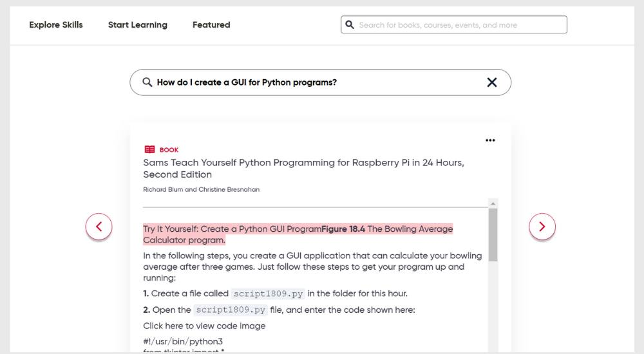Go to the next result with right arrow
This screenshot has width=644, height=354.
(542, 227)
